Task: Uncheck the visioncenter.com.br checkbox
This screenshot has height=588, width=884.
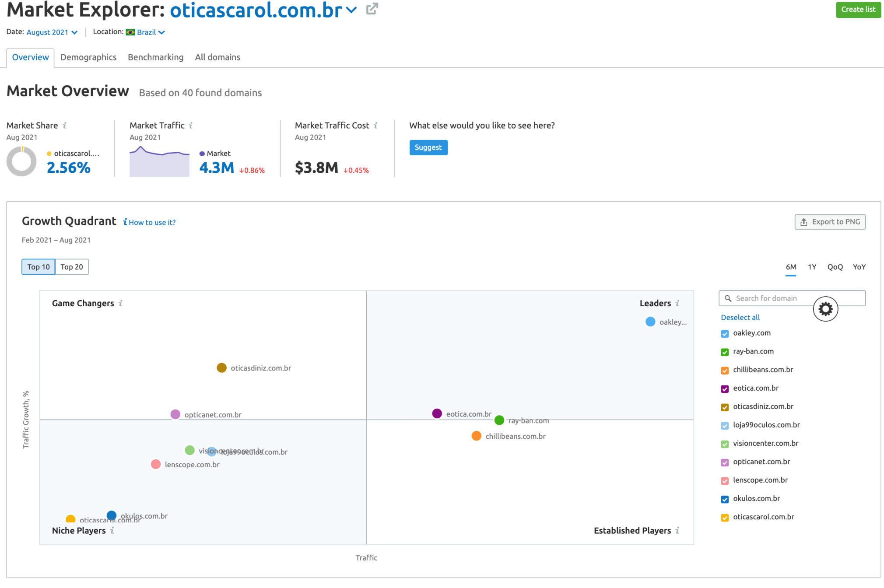Action: [725, 444]
